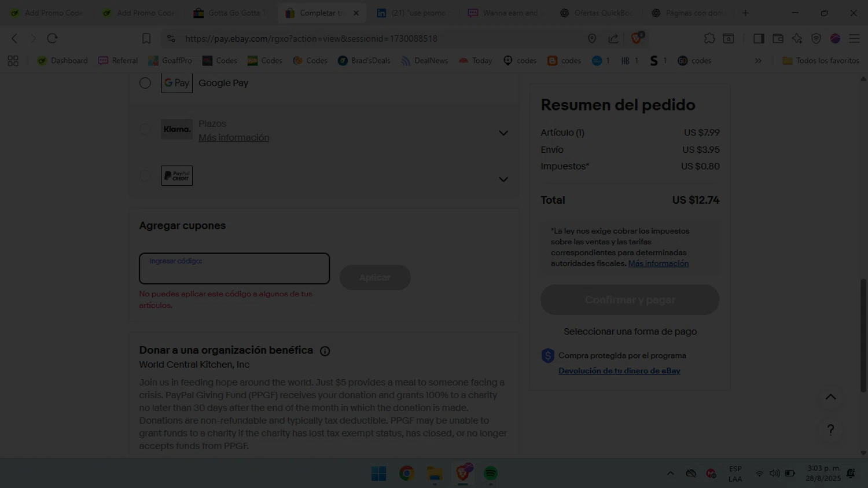Open ESP LAA language switcher
The width and height of the screenshot is (868, 488).
[735, 474]
